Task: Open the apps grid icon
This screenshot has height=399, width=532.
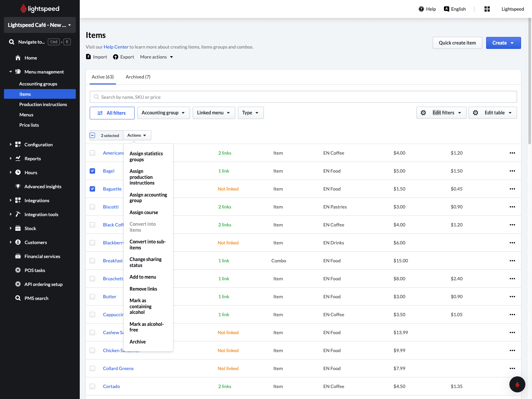Action: click(x=487, y=9)
